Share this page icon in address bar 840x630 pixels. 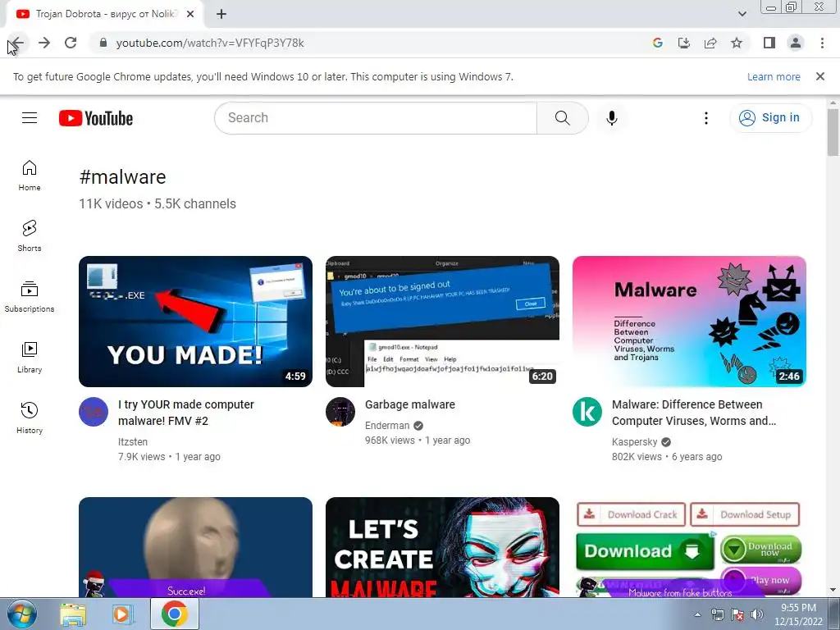click(x=710, y=43)
